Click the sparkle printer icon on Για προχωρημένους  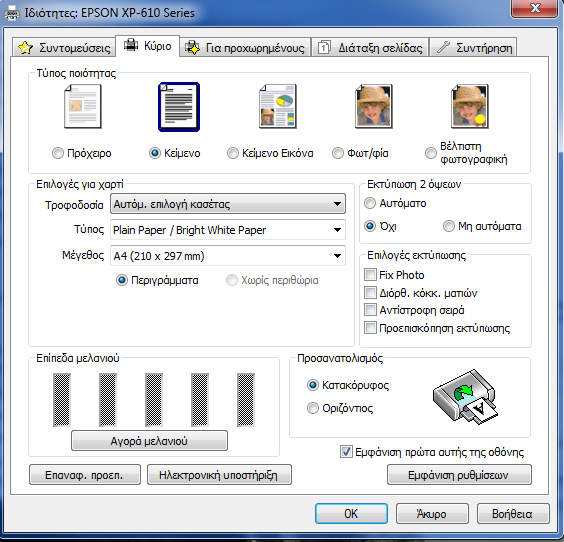coord(192,47)
